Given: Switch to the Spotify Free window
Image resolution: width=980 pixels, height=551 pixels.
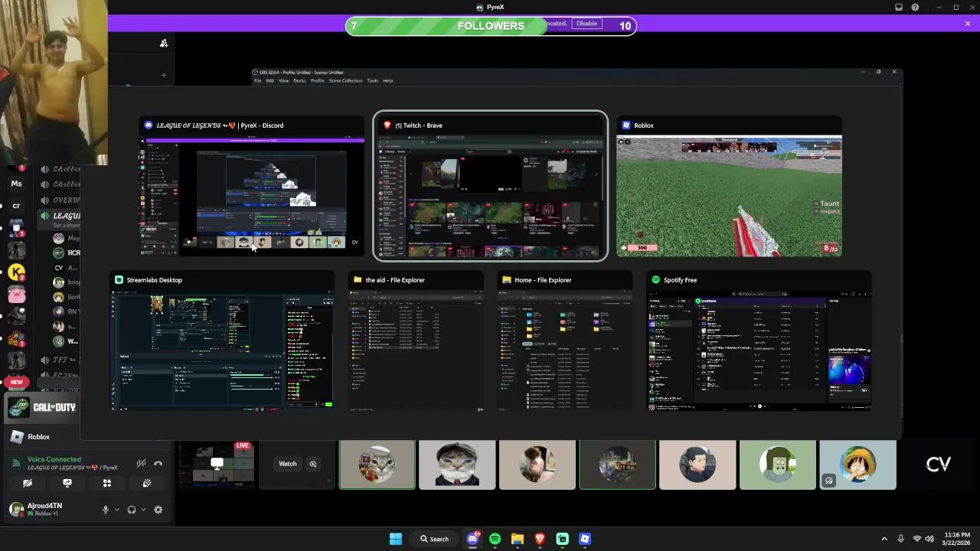Looking at the screenshot, I should [759, 341].
